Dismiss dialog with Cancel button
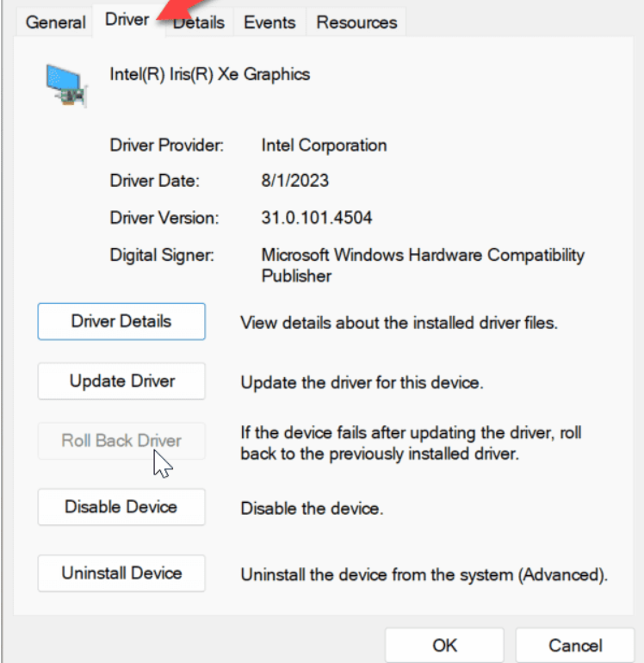 [575, 646]
